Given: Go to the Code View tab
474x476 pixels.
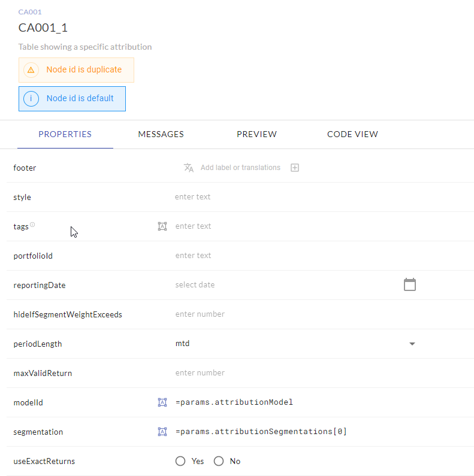Looking at the screenshot, I should (x=352, y=134).
